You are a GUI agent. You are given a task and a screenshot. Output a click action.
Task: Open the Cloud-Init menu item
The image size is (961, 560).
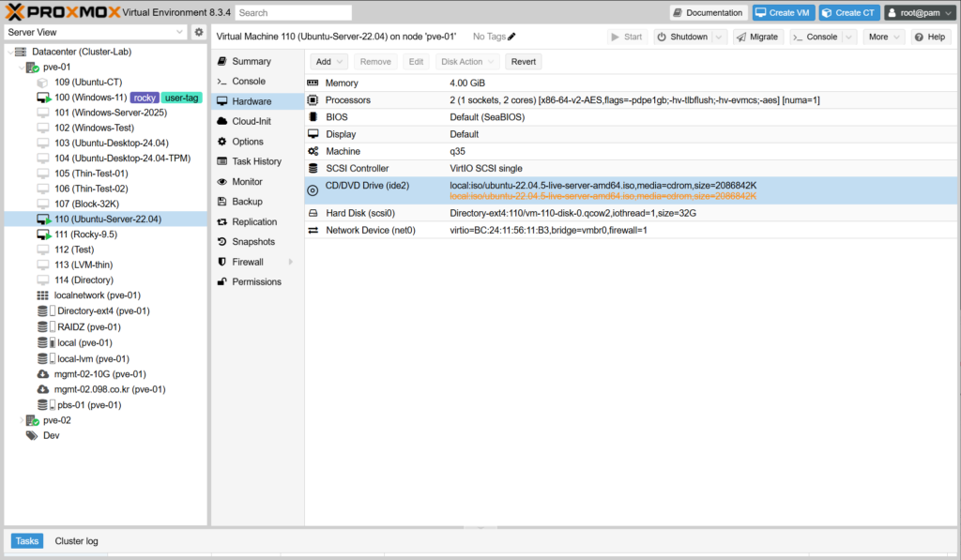251,121
